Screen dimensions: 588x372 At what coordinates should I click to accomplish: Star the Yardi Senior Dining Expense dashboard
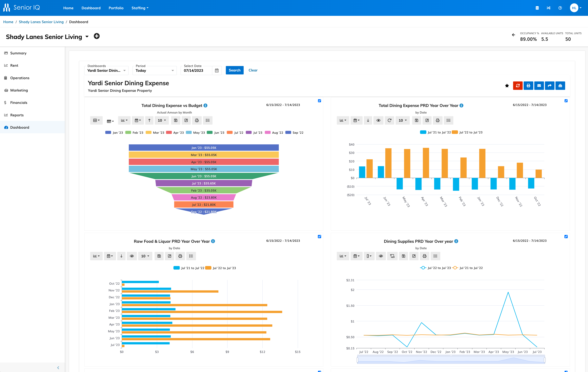coord(507,86)
